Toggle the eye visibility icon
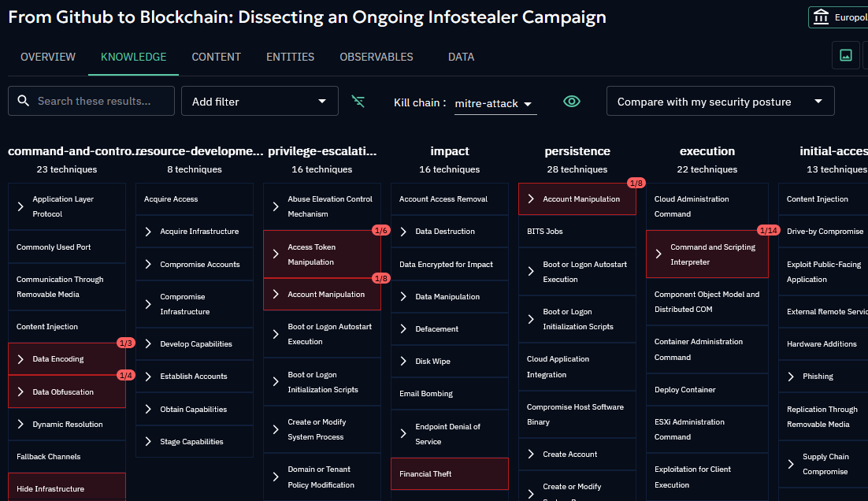The image size is (868, 501). (x=572, y=102)
